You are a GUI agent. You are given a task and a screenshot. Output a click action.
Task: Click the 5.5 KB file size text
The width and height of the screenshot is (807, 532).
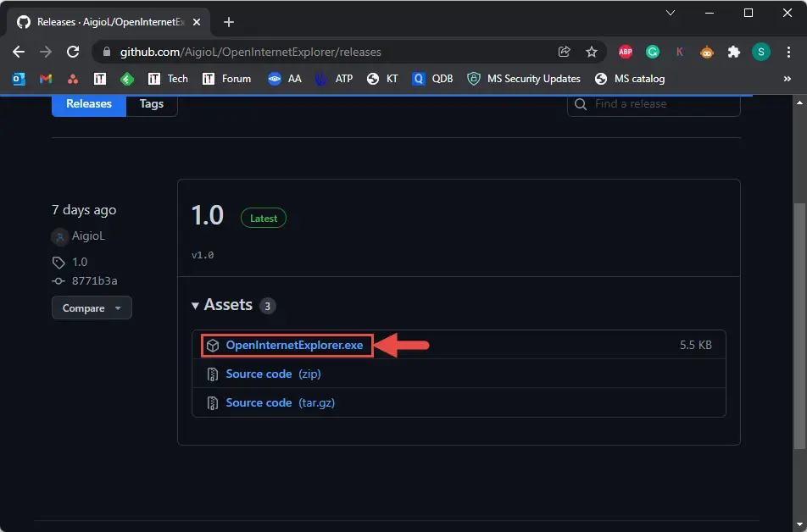[695, 345]
